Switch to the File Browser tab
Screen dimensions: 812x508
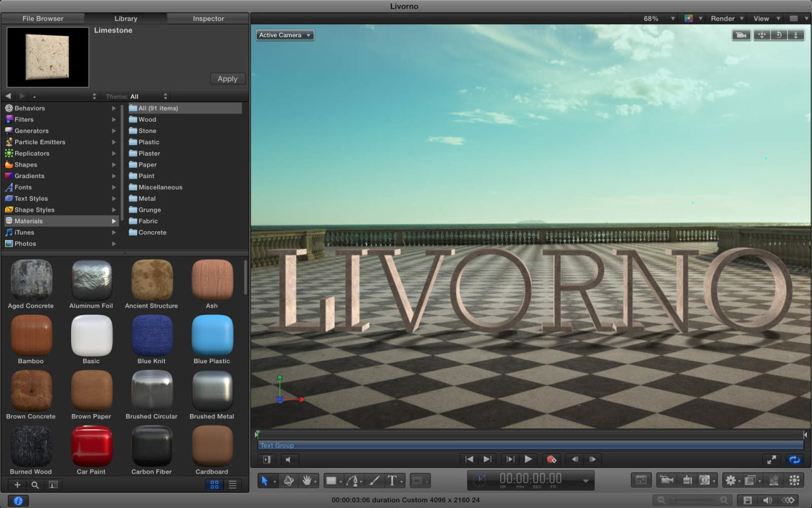(x=44, y=18)
